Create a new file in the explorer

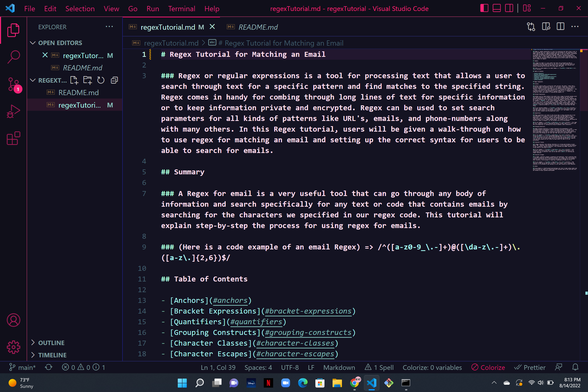(x=74, y=80)
